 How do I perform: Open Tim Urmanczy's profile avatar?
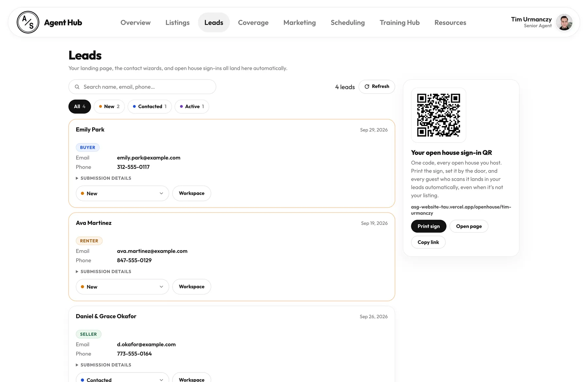point(564,22)
